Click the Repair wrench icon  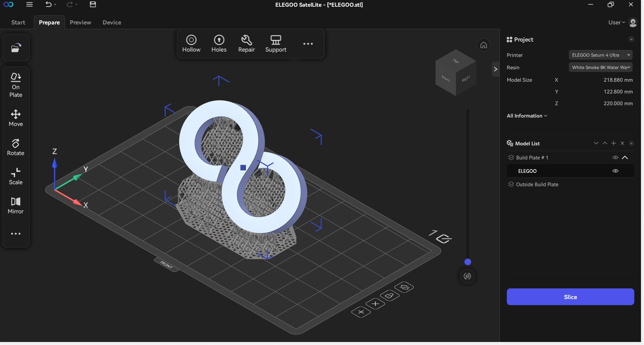click(247, 41)
